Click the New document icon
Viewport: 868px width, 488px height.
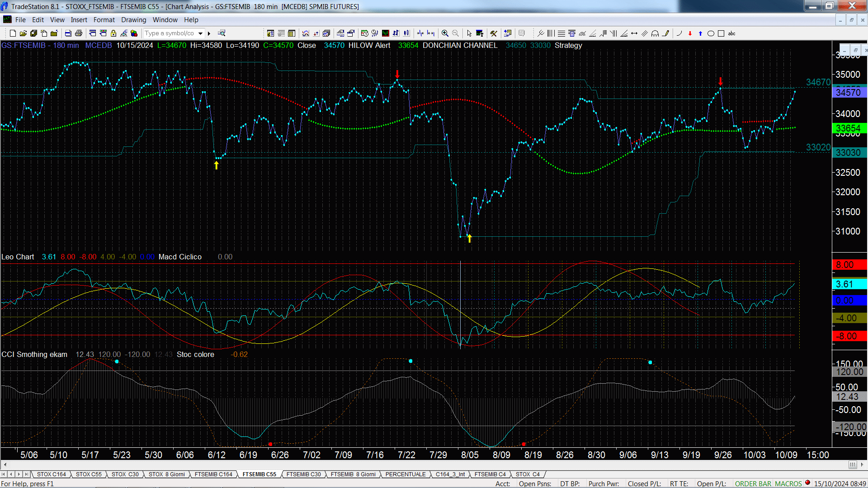tap(13, 33)
